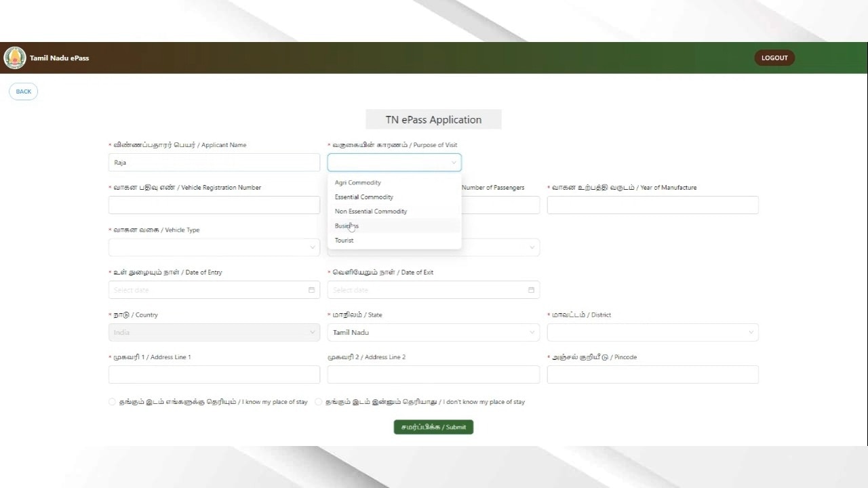The width and height of the screenshot is (868, 488).
Task: Click the Pincode input field
Action: 652,375
